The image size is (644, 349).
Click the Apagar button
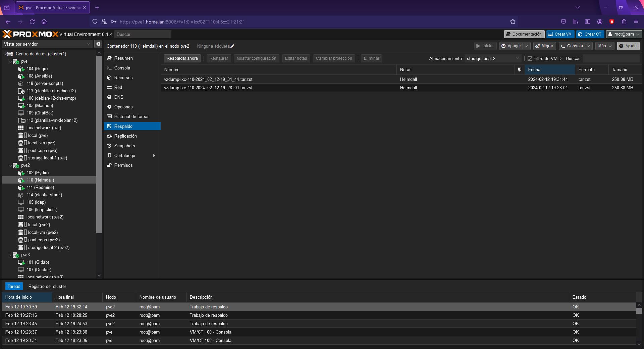(x=511, y=46)
